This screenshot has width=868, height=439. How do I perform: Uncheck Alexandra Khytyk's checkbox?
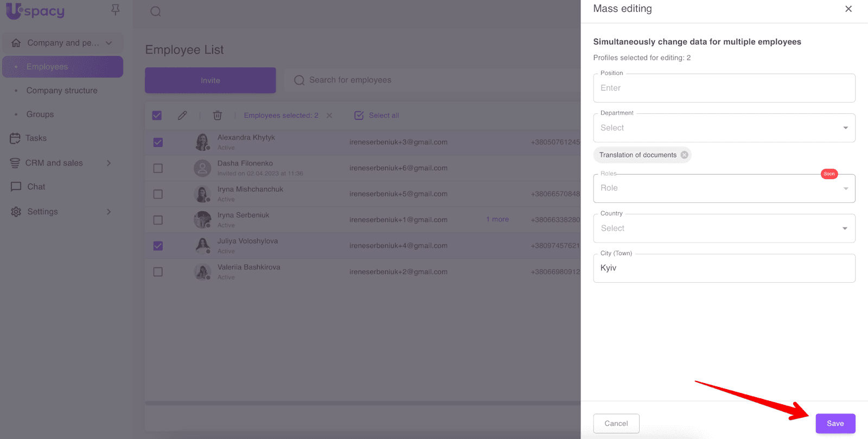tap(158, 142)
